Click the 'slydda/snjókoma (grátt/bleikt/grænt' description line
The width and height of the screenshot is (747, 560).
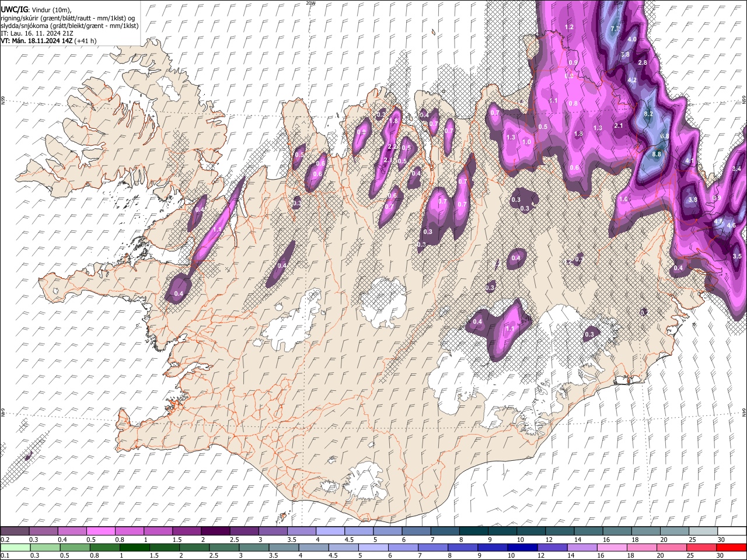pyautogui.click(x=69, y=26)
